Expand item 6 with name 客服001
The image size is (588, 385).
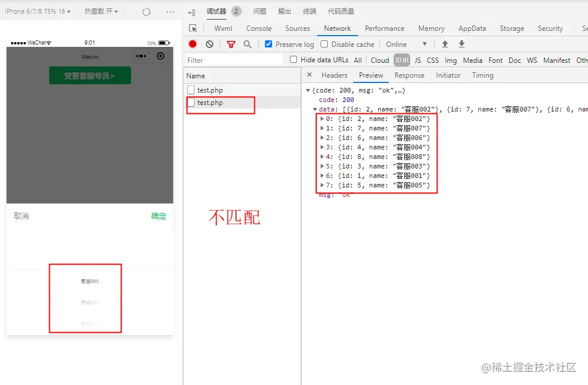click(x=322, y=176)
